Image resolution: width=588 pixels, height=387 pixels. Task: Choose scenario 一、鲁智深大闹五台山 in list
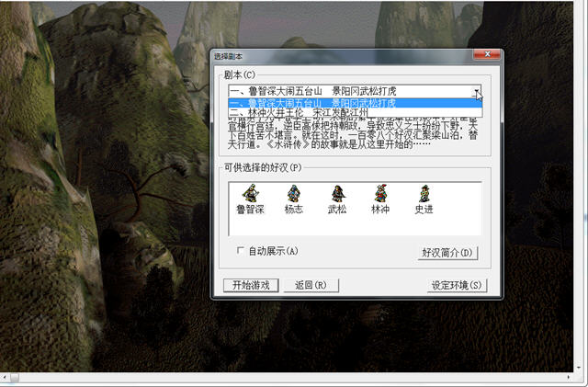pyautogui.click(x=355, y=103)
